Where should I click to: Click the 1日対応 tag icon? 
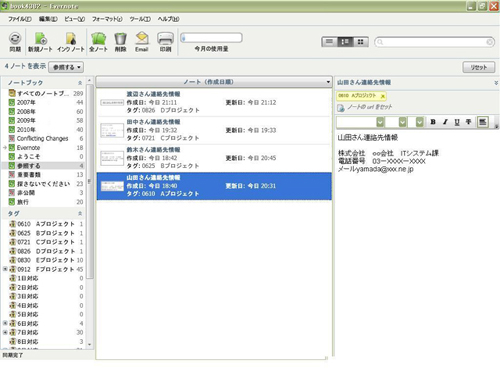(13, 278)
